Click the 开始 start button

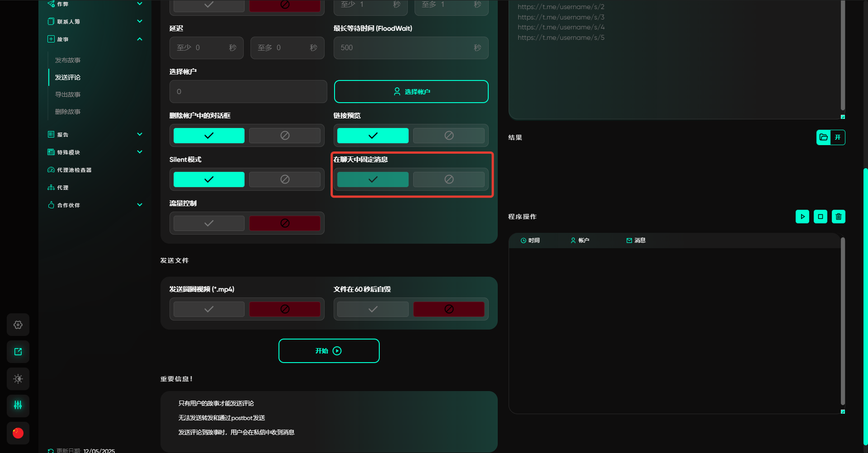(329, 351)
